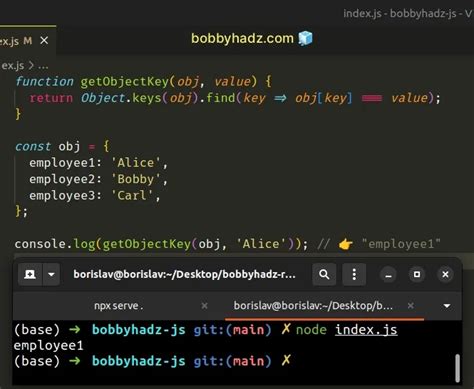Click the employee1 property key

coord(62,163)
